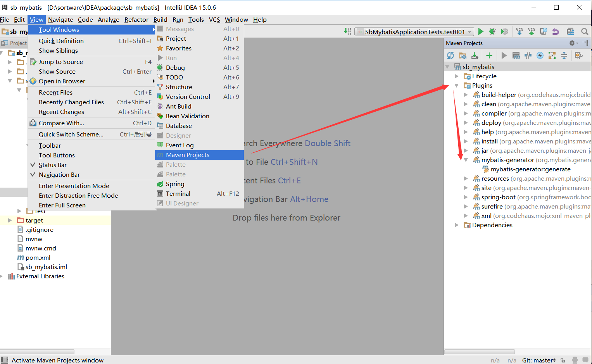This screenshot has height=364, width=592.
Task: Select Maven Projects in Tool Windows submenu
Action: tap(199, 155)
